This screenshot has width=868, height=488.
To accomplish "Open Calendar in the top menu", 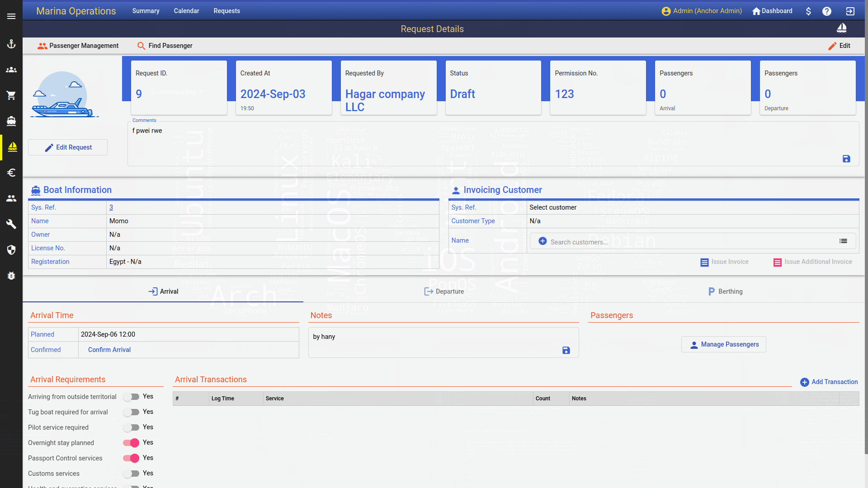I will [186, 11].
